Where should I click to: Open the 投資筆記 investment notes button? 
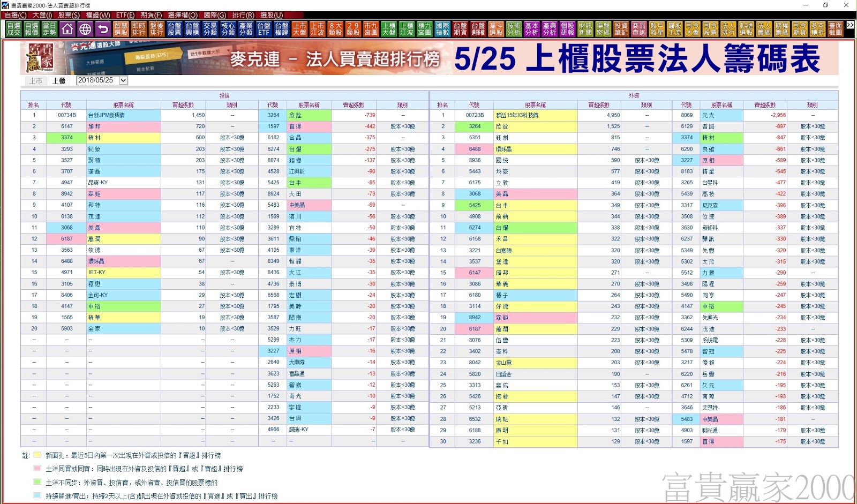[621, 29]
